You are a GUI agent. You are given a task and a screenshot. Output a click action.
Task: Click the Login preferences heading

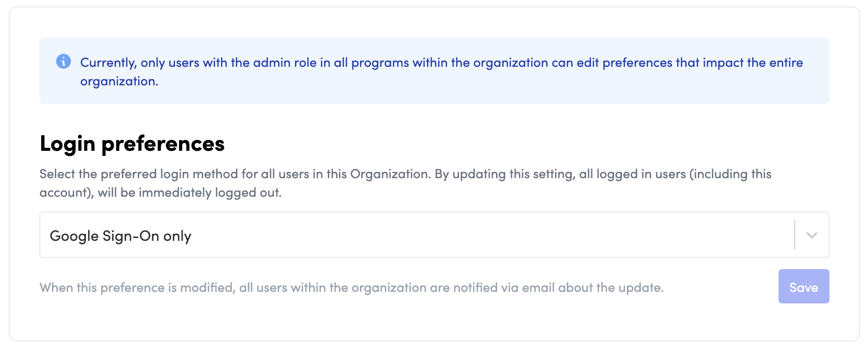coord(132,144)
